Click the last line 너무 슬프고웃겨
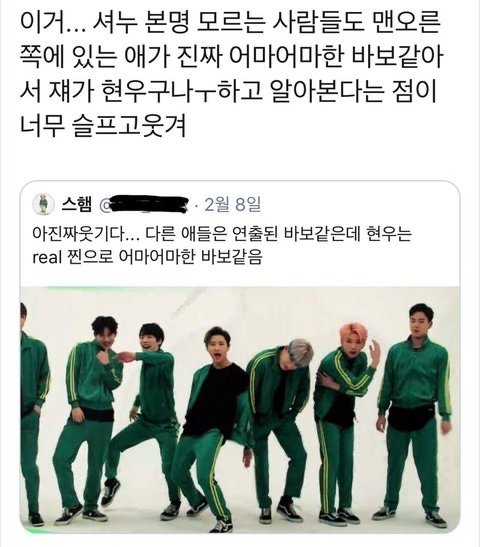Screen dimensions: 480x547 tap(103, 125)
